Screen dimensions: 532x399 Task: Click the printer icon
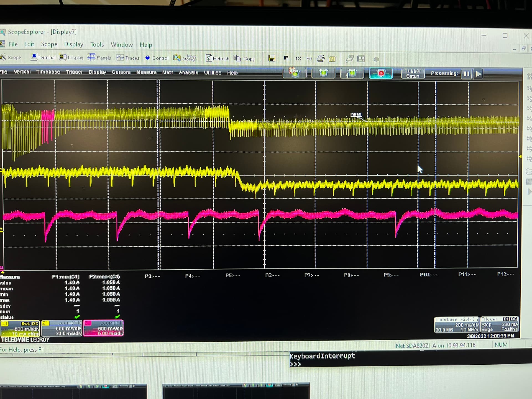(321, 58)
